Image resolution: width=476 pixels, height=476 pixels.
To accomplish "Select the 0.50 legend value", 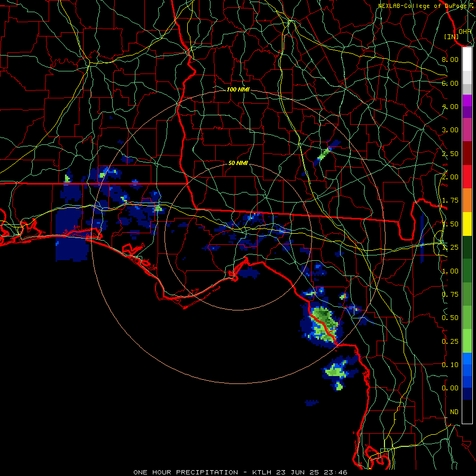I will click(x=450, y=318).
